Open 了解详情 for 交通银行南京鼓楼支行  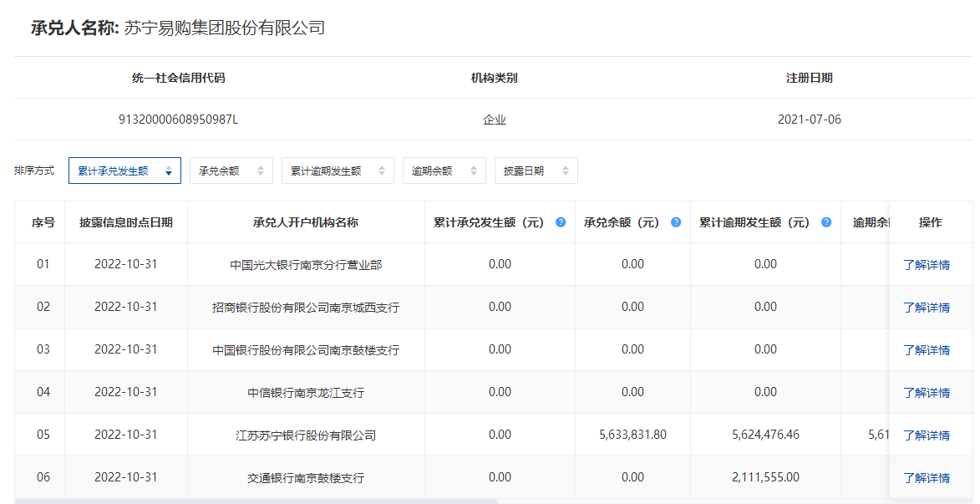(x=927, y=477)
